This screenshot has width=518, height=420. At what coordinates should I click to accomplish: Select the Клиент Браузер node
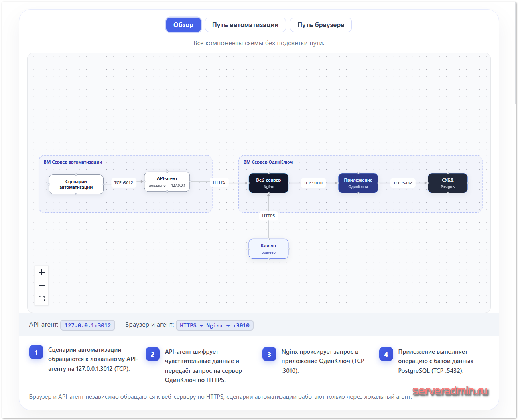point(268,249)
